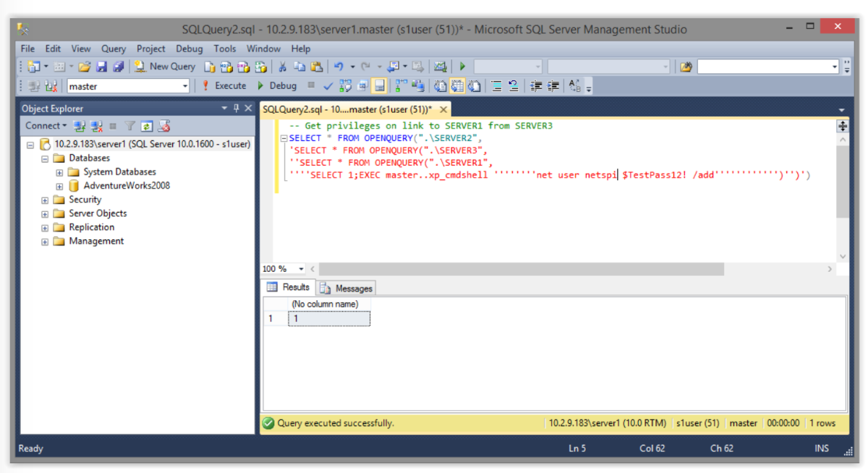Viewport: 868px width, 473px height.
Task: Click Object Explorer filter funnel icon
Action: [x=130, y=126]
